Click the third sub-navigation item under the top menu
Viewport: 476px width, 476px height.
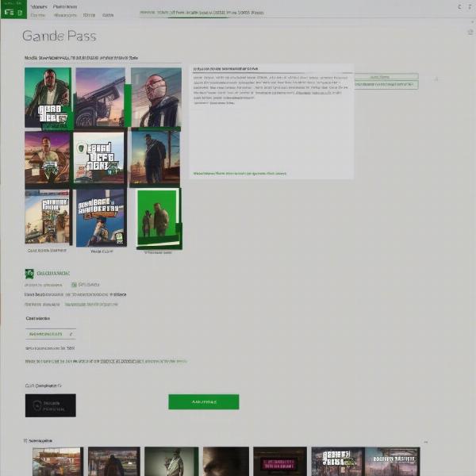[x=89, y=15]
